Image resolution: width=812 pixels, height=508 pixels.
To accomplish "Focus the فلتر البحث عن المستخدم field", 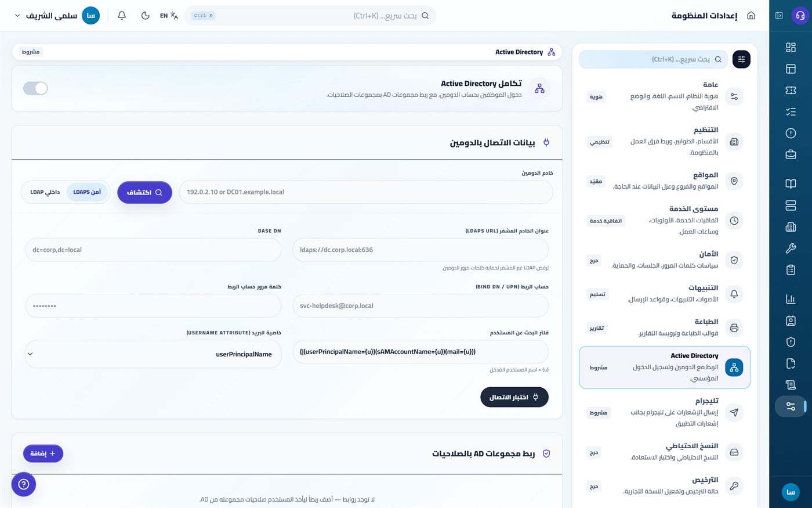I will point(420,352).
